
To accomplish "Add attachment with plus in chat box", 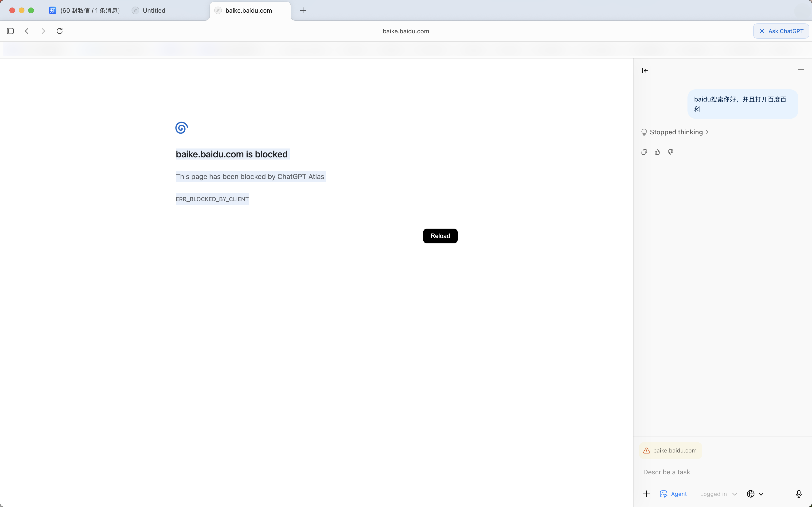I will click(646, 494).
